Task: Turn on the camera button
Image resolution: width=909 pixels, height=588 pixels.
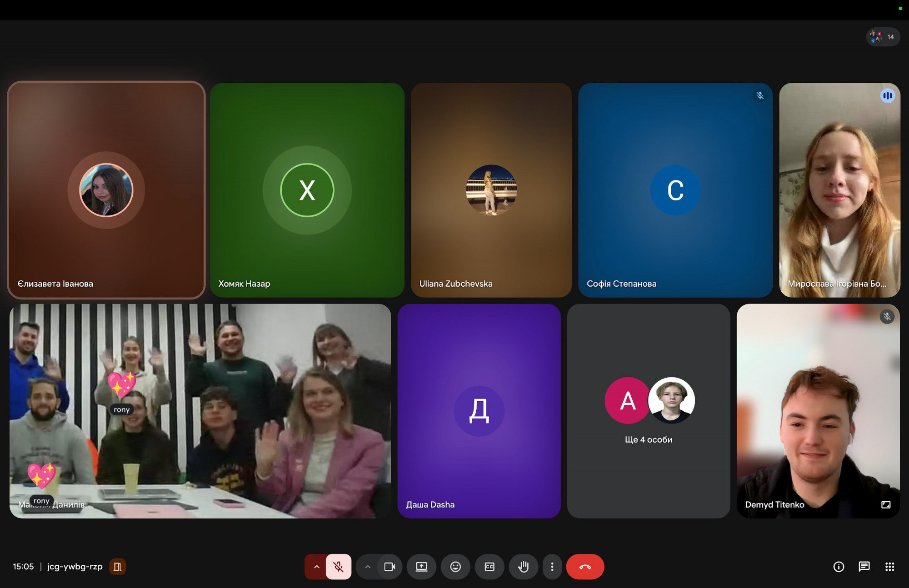Action: click(x=390, y=567)
